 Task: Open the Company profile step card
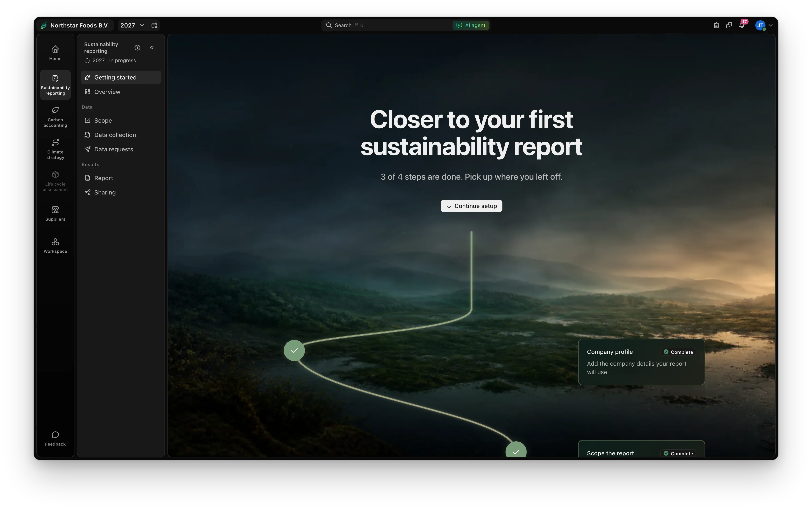click(641, 362)
